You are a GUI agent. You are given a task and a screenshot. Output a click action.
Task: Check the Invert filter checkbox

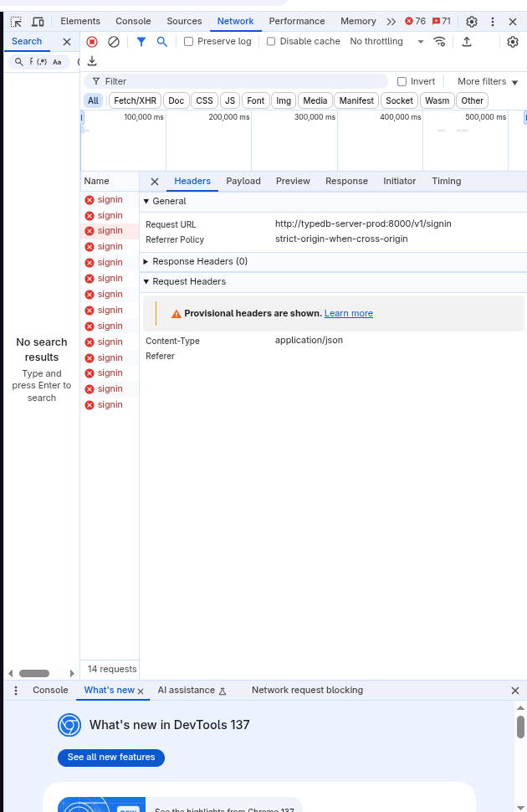(x=402, y=82)
